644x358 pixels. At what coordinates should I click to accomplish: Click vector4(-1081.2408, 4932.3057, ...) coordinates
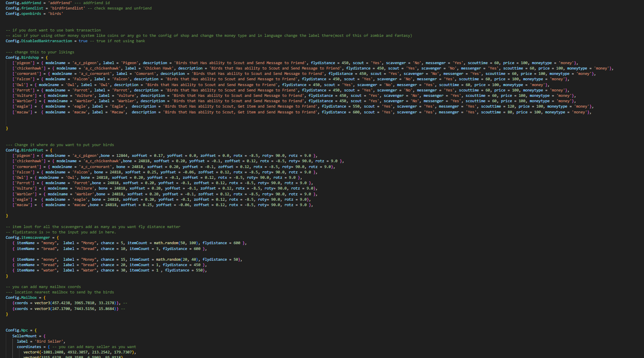tap(79, 352)
